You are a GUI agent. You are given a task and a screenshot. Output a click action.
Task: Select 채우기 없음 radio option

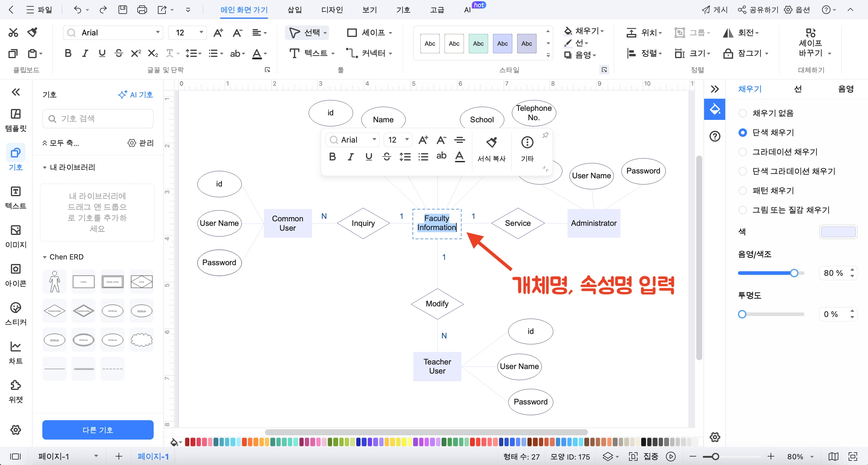point(743,113)
